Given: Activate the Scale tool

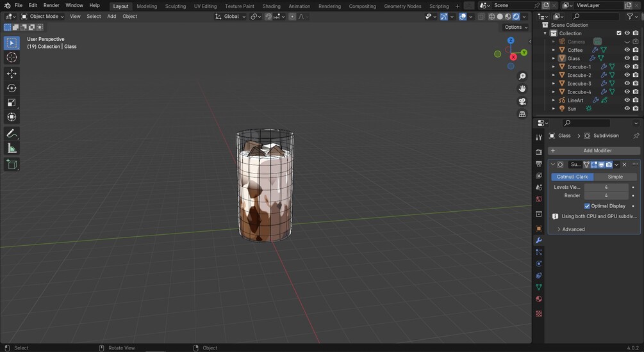Looking at the screenshot, I should click(12, 102).
